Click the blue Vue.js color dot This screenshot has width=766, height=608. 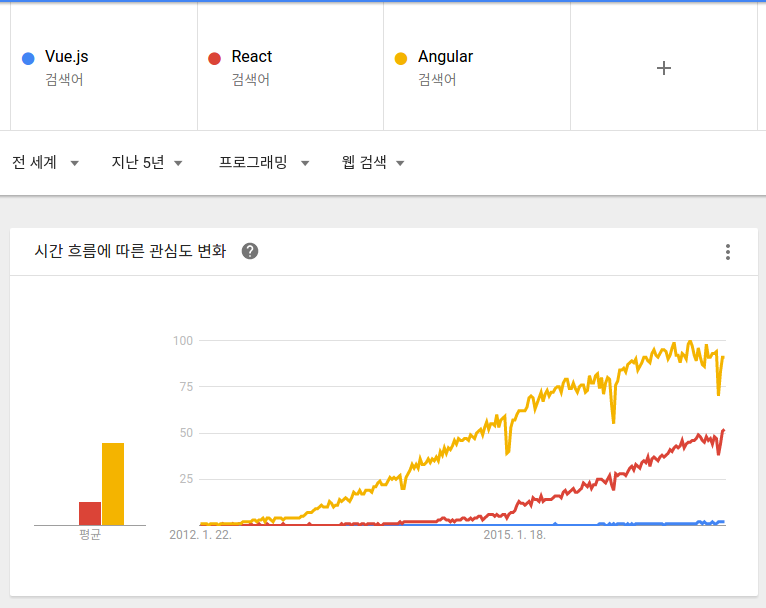click(28, 58)
